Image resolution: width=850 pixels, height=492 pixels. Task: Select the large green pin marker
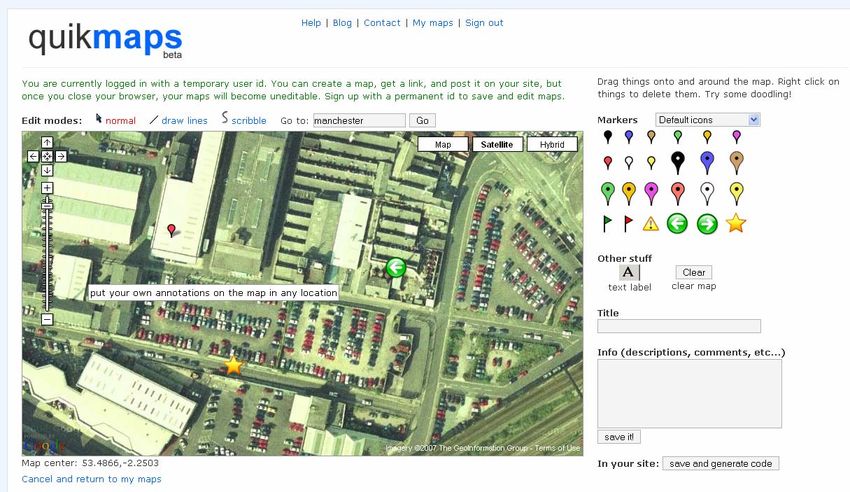point(608,193)
